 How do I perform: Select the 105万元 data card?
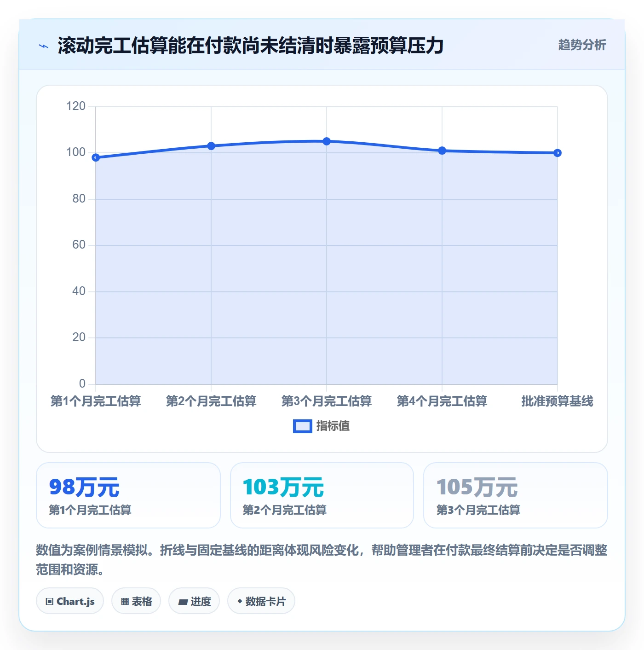516,495
